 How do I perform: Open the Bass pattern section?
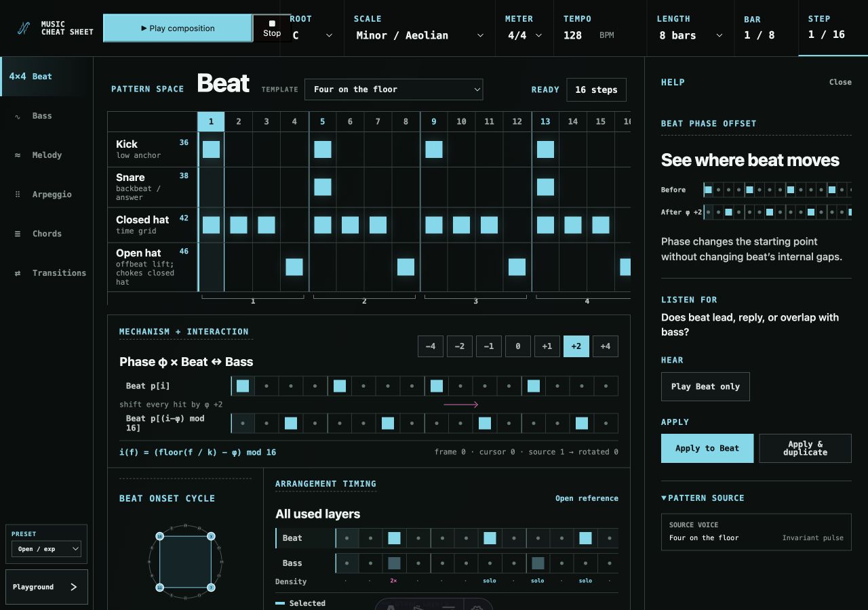47,116
